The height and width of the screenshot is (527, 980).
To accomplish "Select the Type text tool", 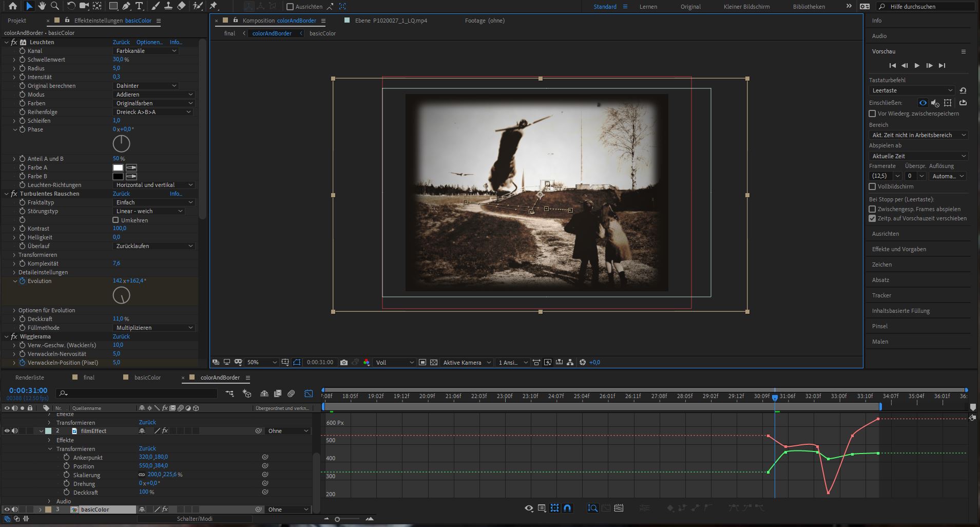I will click(139, 6).
